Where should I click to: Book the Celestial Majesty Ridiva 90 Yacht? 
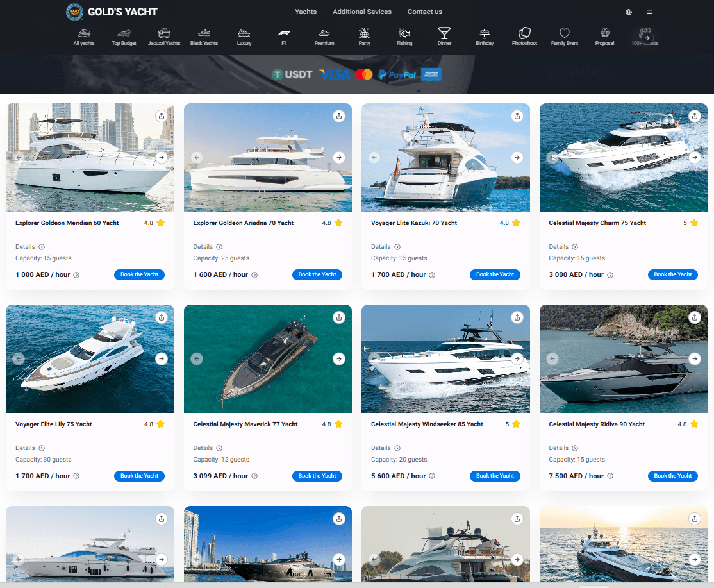click(x=672, y=476)
